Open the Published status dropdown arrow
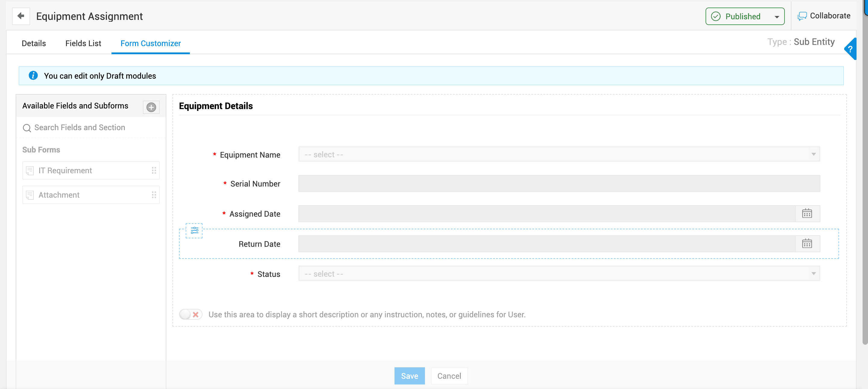The height and width of the screenshot is (389, 868). (x=776, y=17)
